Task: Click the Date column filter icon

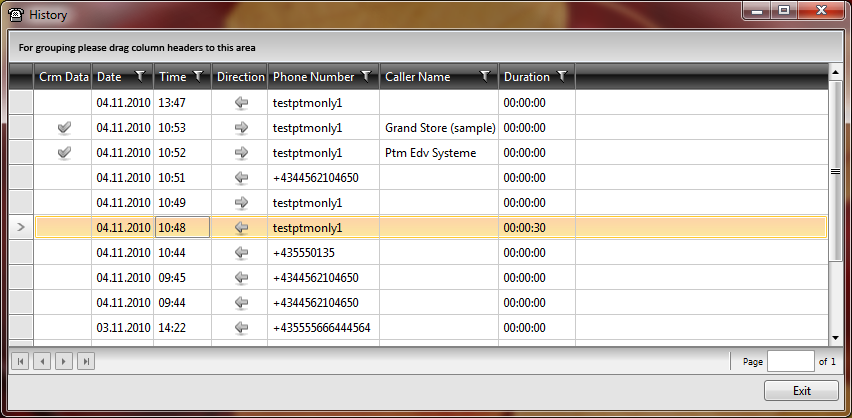Action: 139,76
